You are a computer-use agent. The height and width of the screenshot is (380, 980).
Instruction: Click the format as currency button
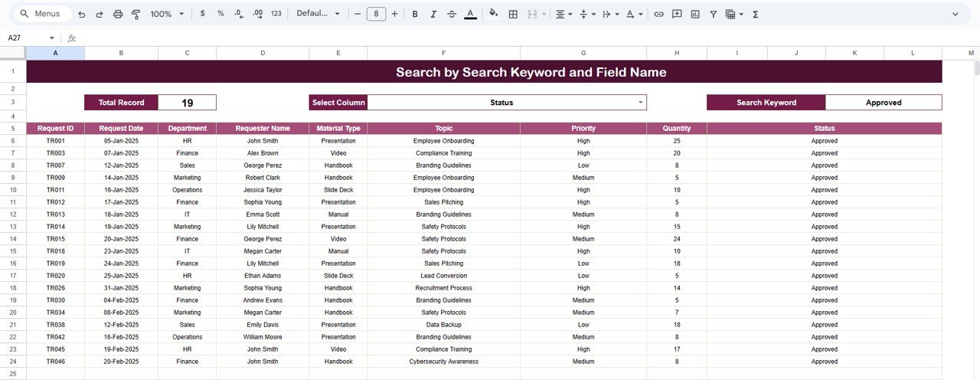[202, 14]
